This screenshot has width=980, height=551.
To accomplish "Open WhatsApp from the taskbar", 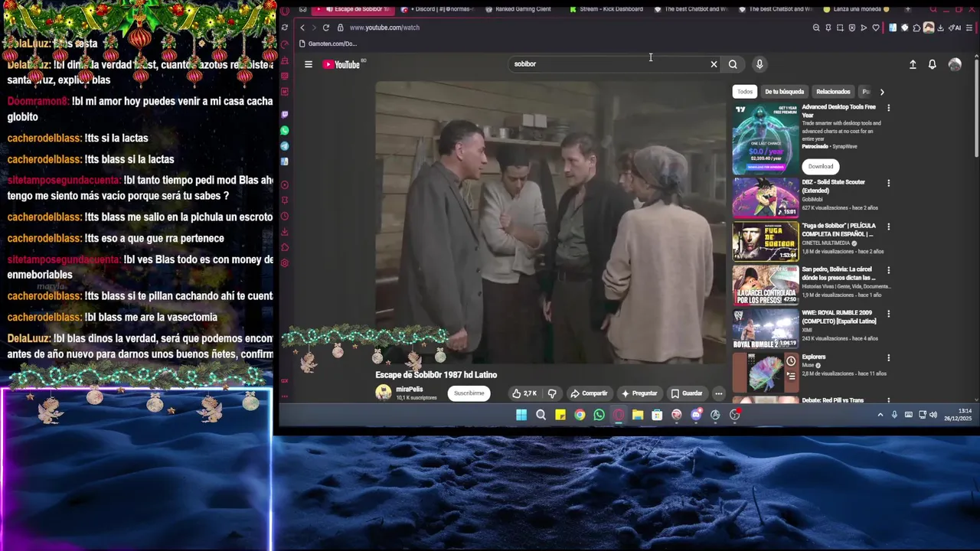I will (x=599, y=415).
